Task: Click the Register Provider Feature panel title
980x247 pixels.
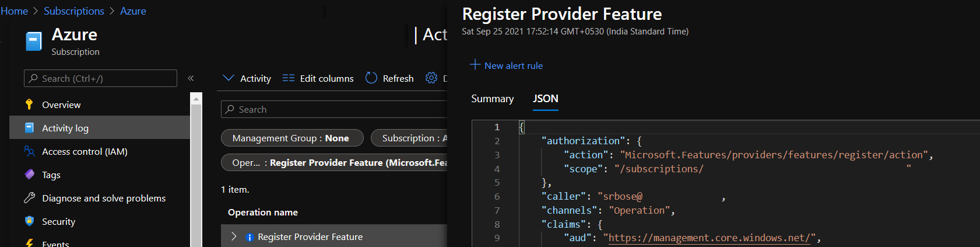Action: 562,14
